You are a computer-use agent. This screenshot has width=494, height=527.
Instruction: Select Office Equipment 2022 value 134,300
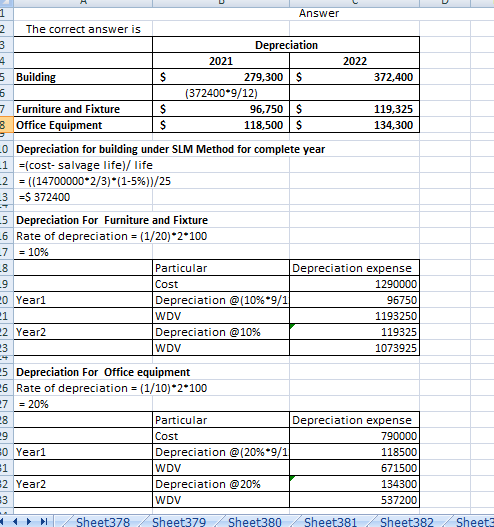[355, 125]
